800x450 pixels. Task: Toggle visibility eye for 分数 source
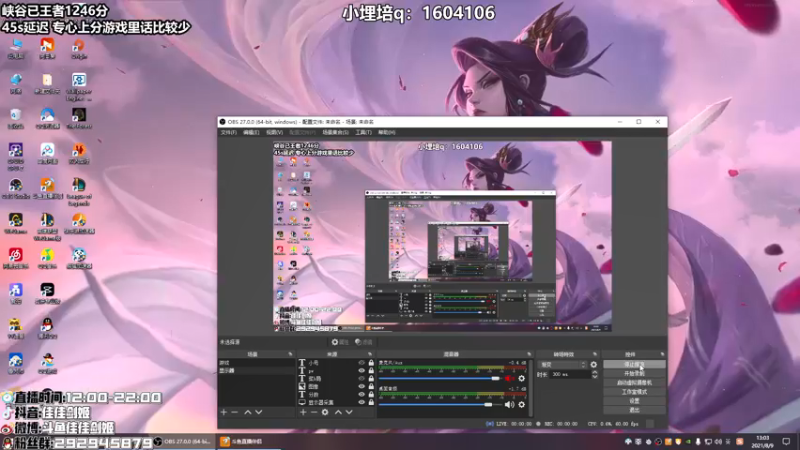point(361,394)
